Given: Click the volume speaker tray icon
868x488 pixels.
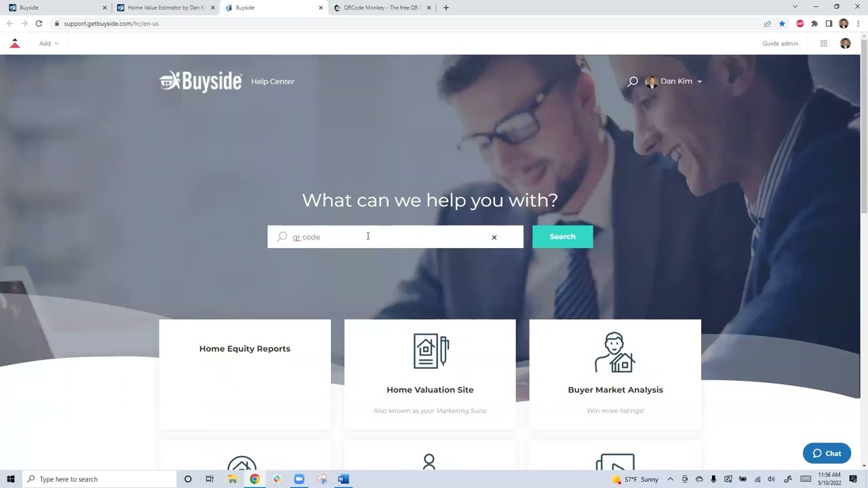Looking at the screenshot, I should tap(771, 479).
